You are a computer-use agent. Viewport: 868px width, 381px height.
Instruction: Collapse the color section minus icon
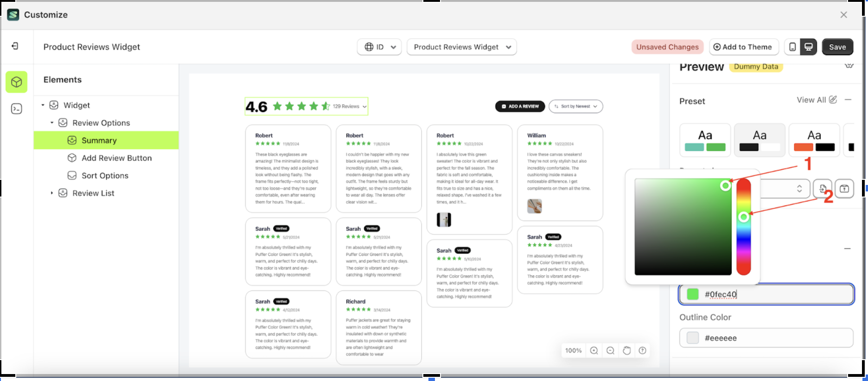(x=848, y=249)
